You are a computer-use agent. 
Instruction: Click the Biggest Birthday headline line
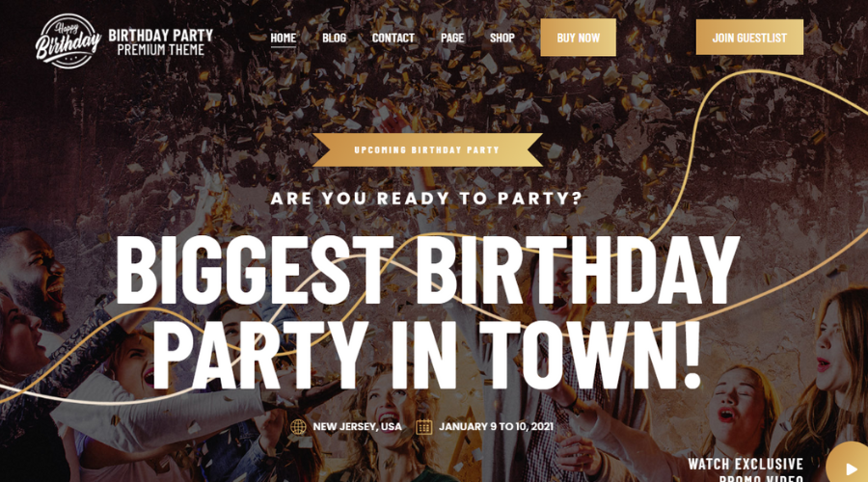(427, 270)
